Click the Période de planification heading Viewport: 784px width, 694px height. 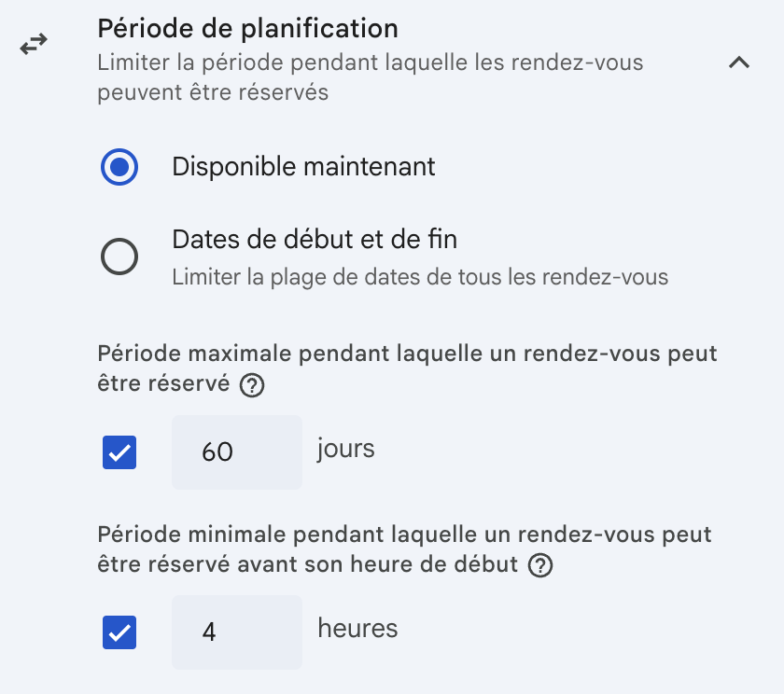248,28
